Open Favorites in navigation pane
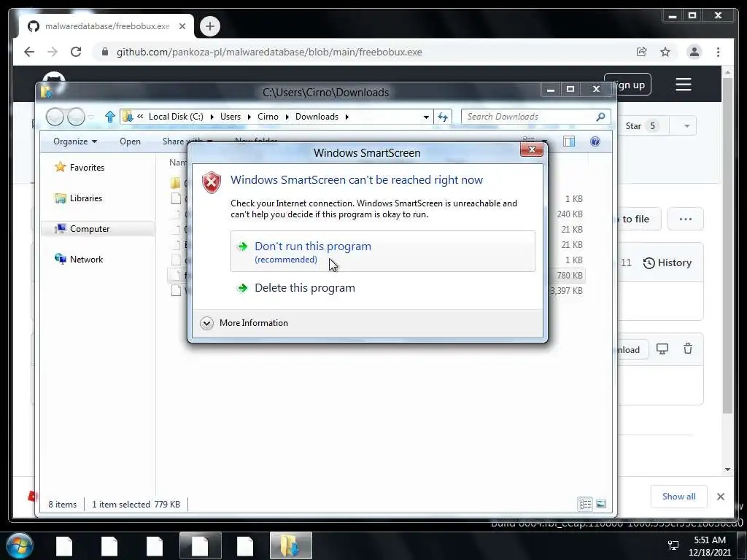The image size is (747, 560). click(x=87, y=168)
